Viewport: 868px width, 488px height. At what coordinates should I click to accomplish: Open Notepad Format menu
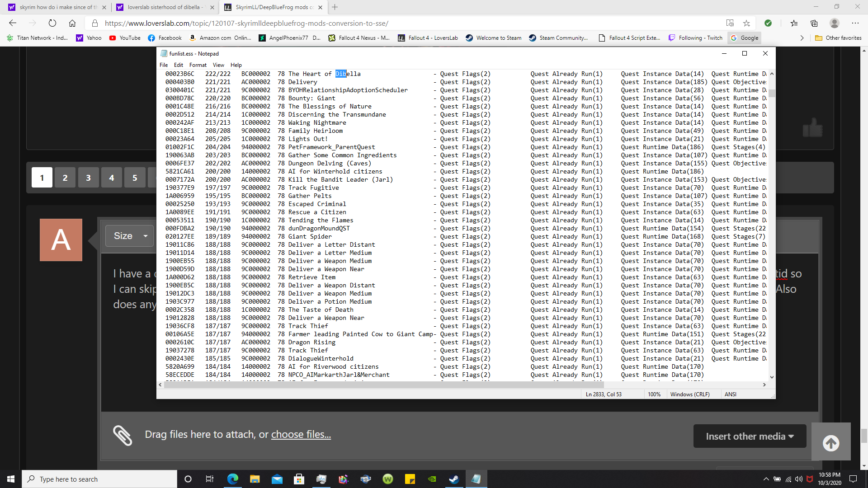198,65
